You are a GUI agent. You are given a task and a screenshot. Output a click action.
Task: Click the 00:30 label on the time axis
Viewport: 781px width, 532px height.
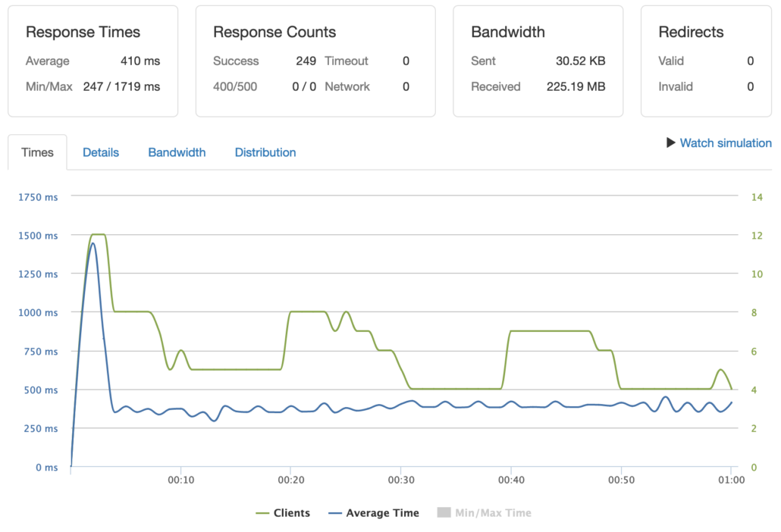coord(403,480)
